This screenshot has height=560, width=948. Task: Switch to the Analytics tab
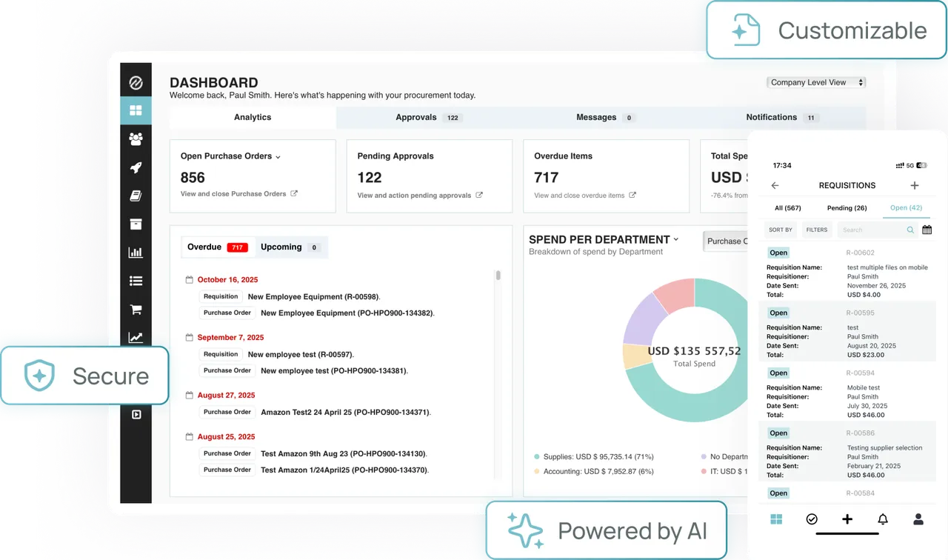pos(253,117)
